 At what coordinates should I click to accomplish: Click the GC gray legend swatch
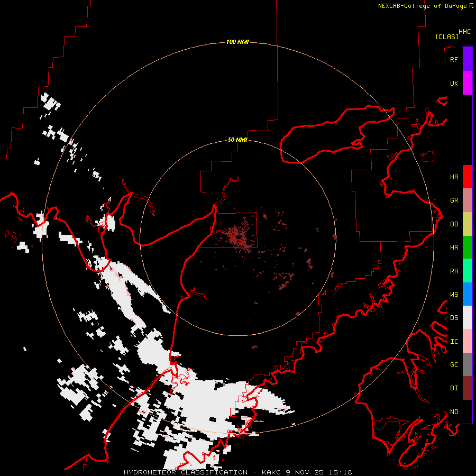pyautogui.click(x=467, y=364)
